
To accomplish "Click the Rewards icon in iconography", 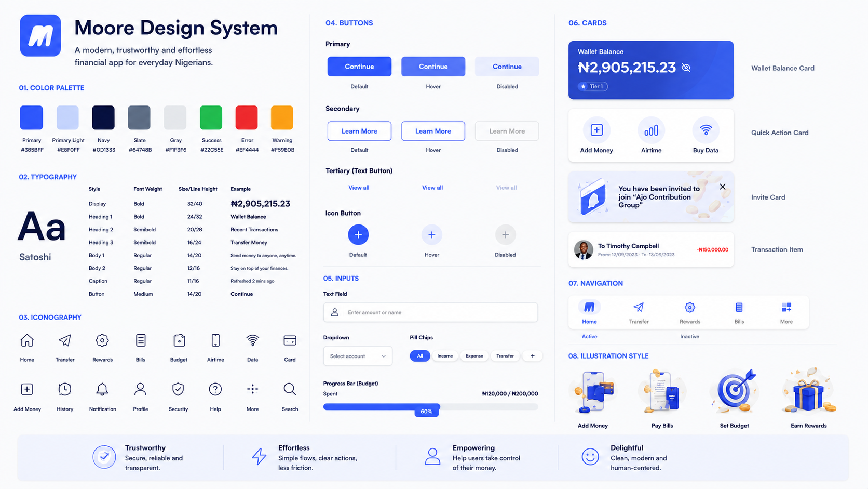I will pos(102,340).
